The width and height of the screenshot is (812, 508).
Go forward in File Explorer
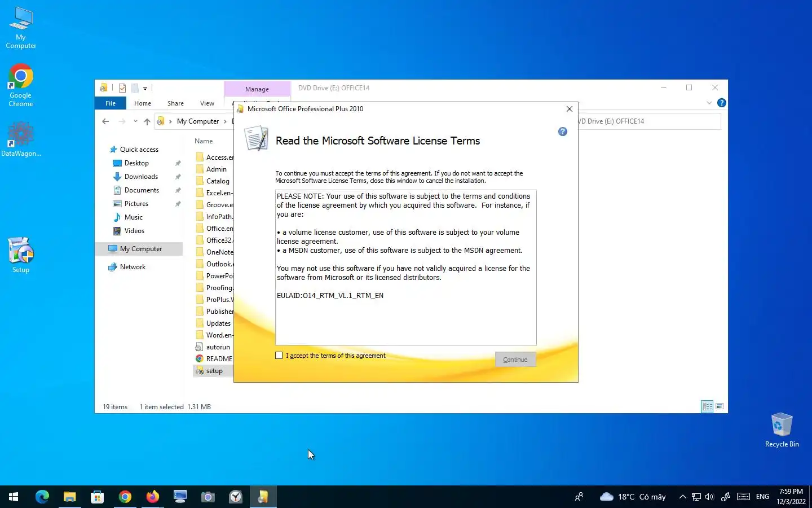coord(122,121)
